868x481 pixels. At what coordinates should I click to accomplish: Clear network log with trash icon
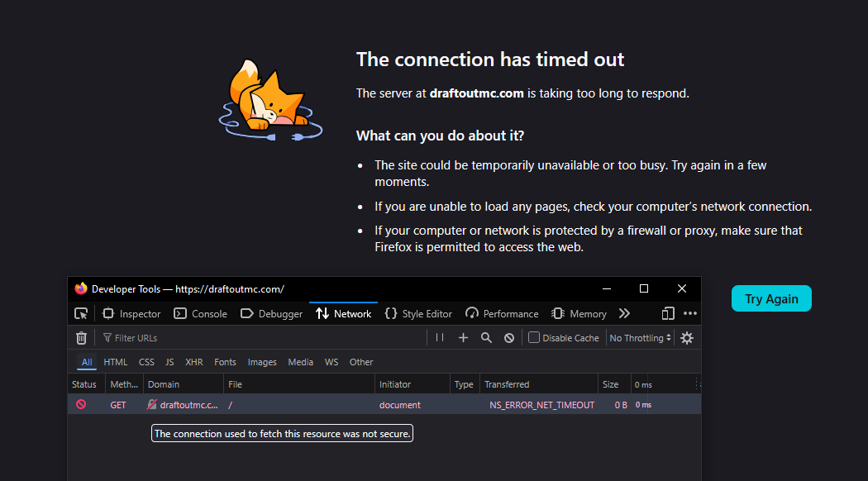81,338
